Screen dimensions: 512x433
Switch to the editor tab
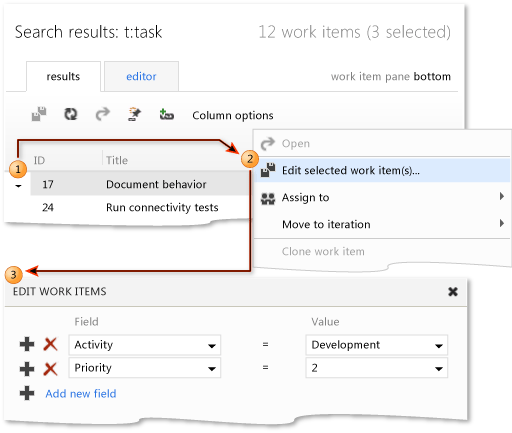pos(141,76)
